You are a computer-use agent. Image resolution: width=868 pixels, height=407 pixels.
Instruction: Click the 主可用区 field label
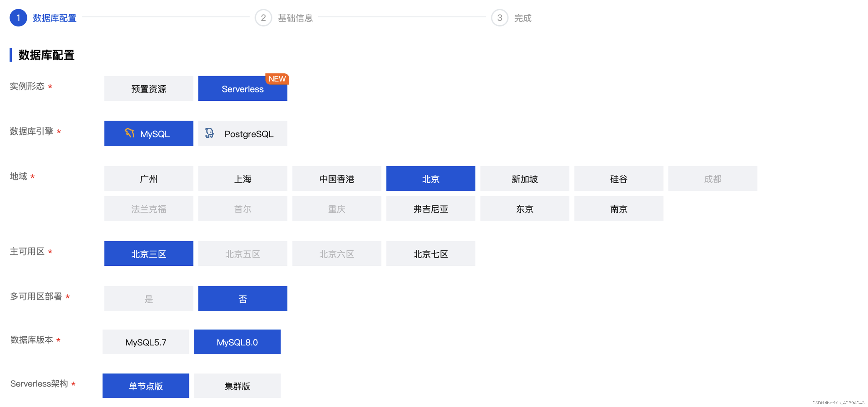click(27, 252)
